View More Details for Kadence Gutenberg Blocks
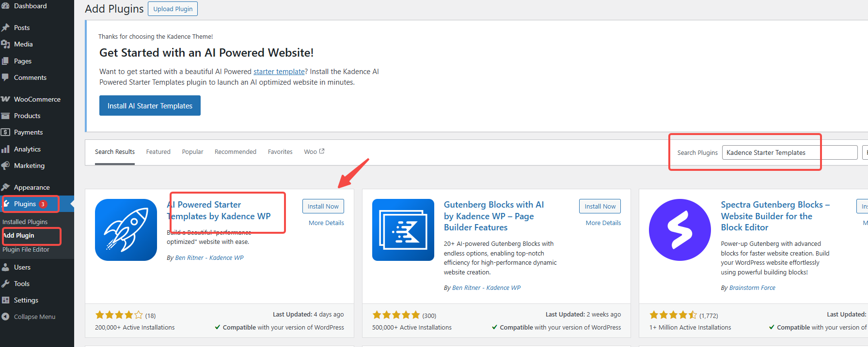 [603, 223]
